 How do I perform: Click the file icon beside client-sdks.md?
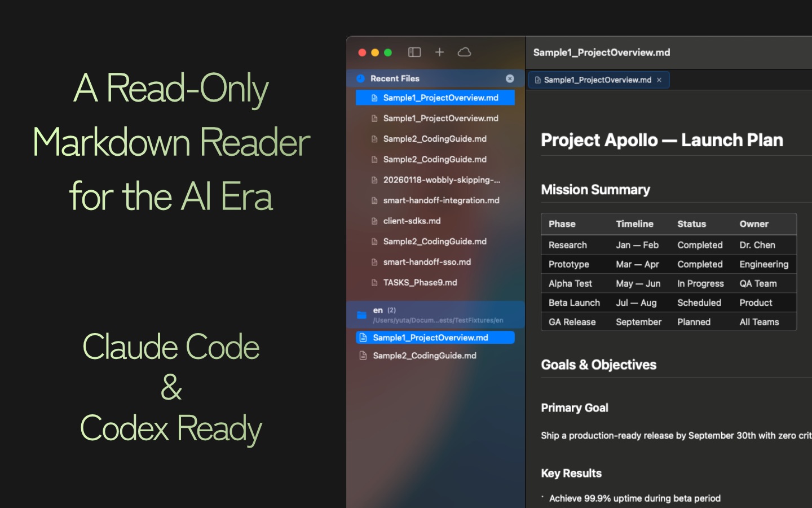pos(374,221)
